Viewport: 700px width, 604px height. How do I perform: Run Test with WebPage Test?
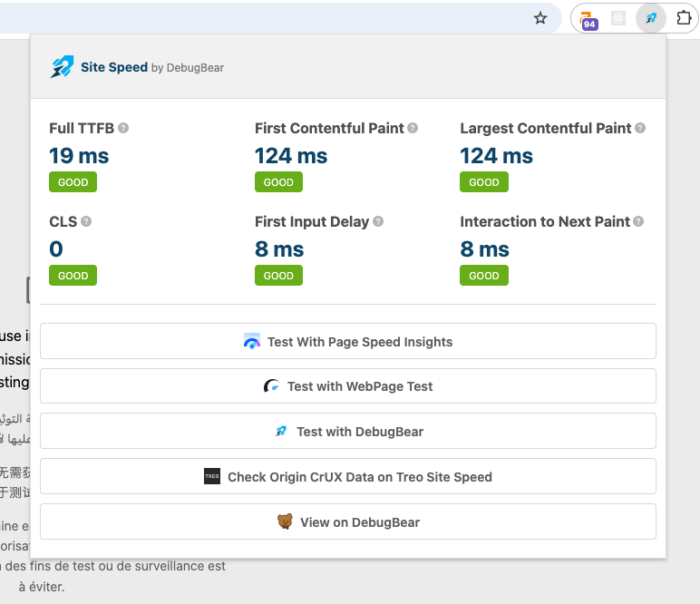pyautogui.click(x=348, y=385)
